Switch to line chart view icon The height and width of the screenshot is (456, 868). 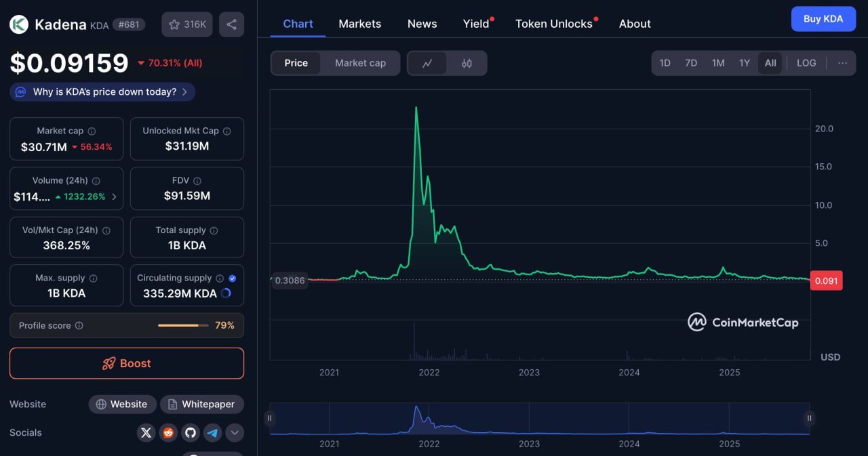point(427,63)
